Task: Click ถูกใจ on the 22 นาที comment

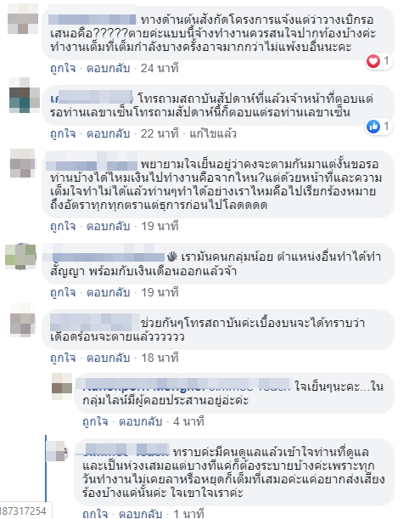Action: (x=63, y=133)
